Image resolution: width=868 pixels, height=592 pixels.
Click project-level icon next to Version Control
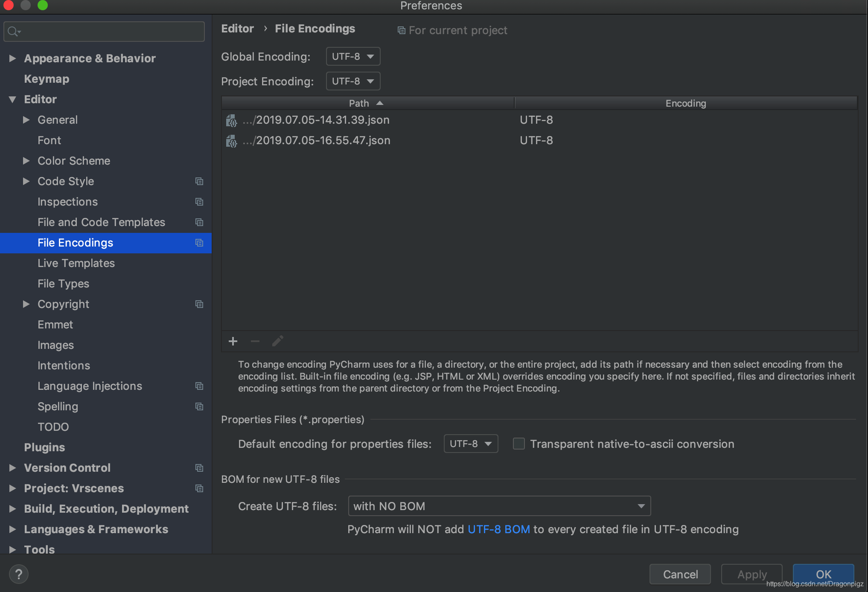tap(199, 468)
